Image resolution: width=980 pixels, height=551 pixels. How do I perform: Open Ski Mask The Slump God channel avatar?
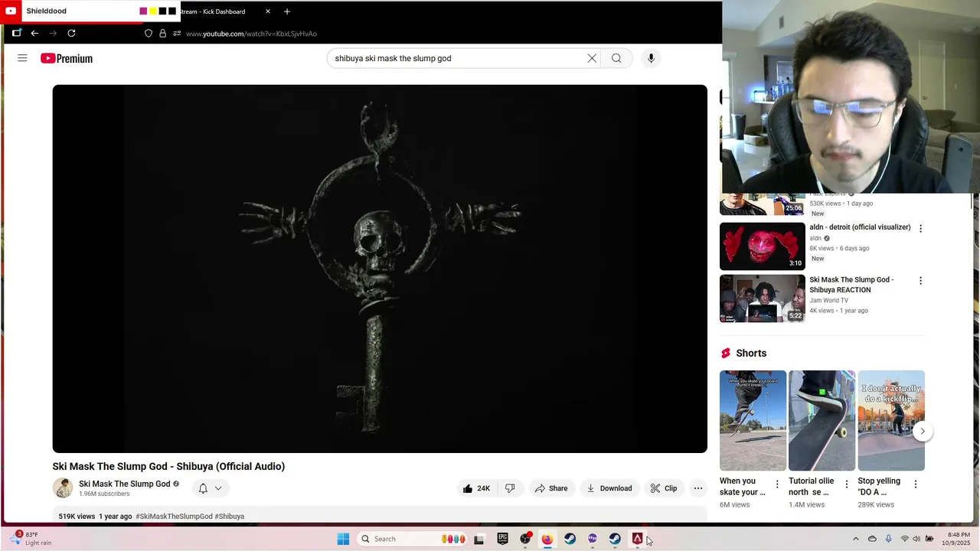63,487
